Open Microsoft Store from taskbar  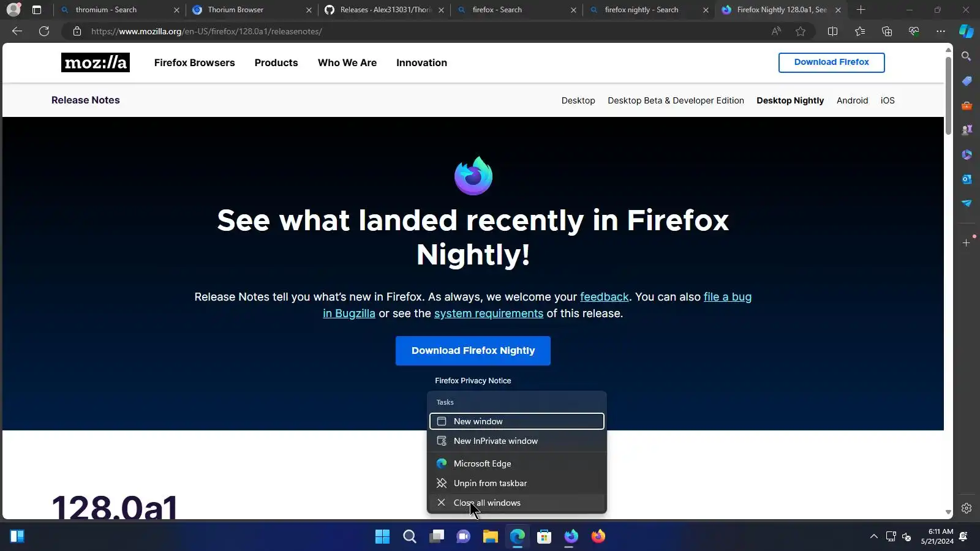click(x=545, y=536)
